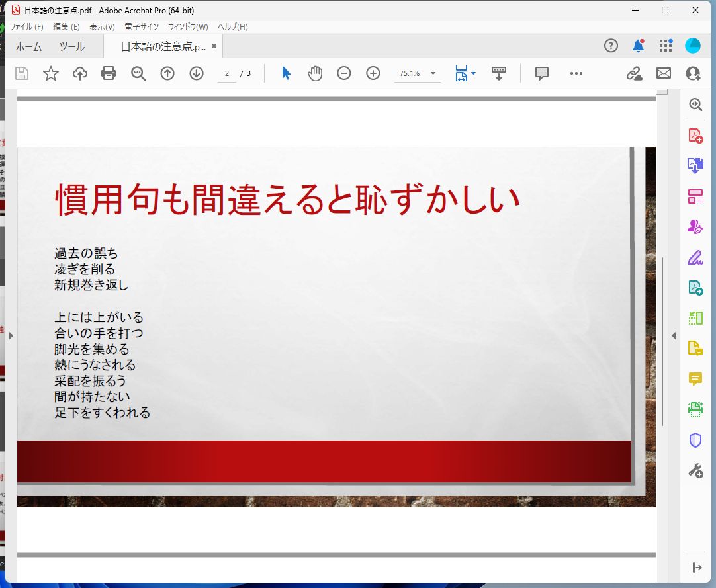Select the Hand tool

tap(315, 73)
